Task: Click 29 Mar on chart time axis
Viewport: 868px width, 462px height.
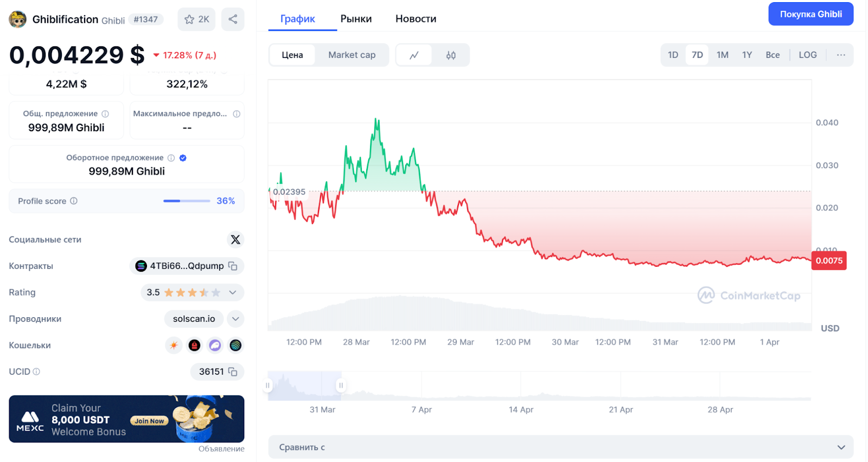Action: [461, 342]
